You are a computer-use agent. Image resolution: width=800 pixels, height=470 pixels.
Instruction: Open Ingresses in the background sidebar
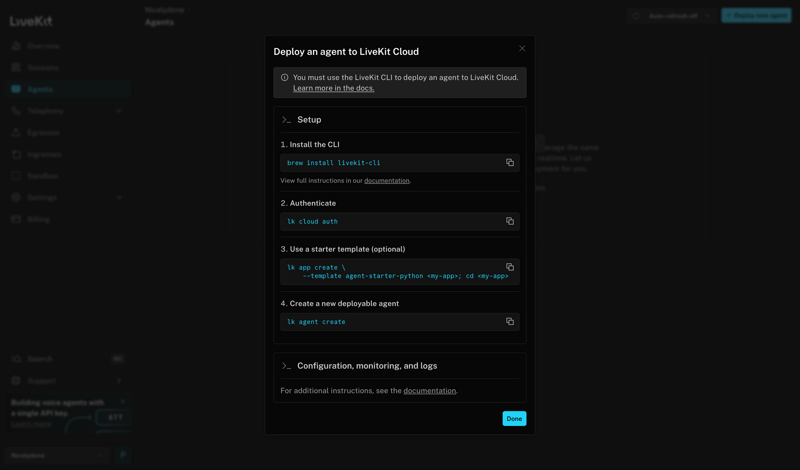44,154
